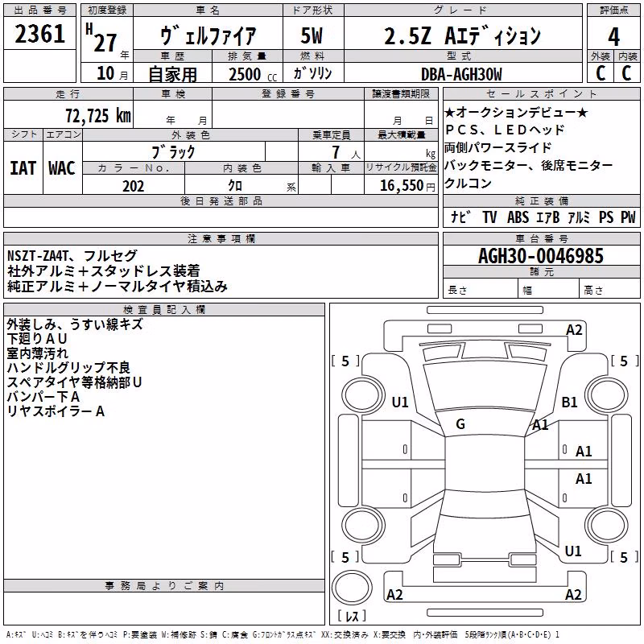Screen dimensions: 644x644
Task: Click the equipment label TV
Action: coord(489,217)
